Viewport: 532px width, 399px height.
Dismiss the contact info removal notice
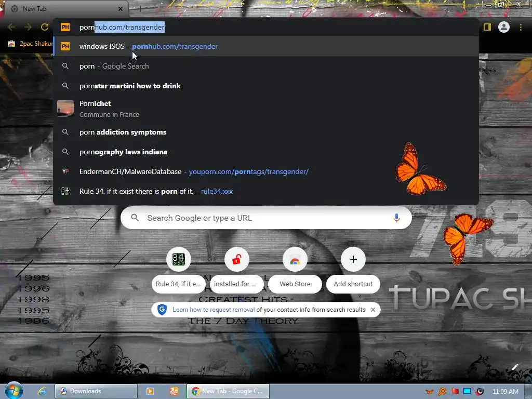[x=373, y=310]
